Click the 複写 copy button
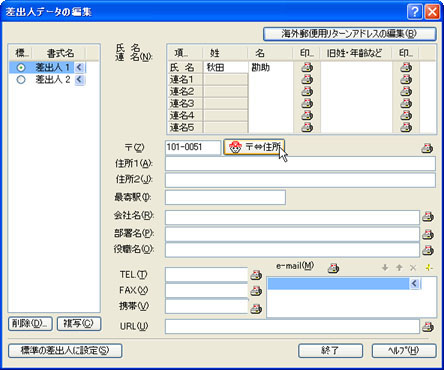 click(x=79, y=324)
